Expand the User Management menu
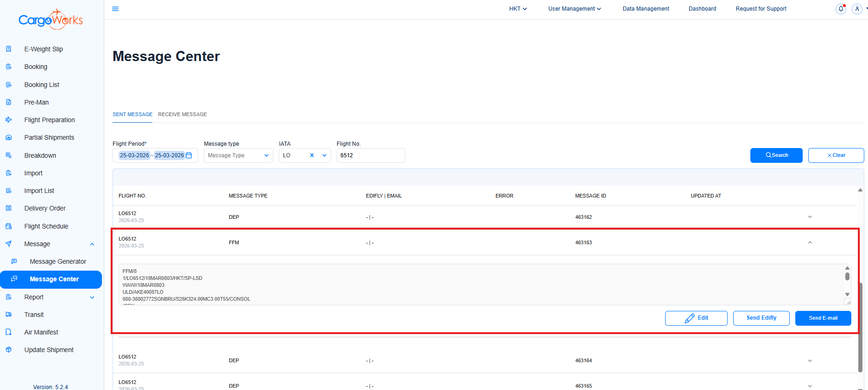 click(x=574, y=9)
